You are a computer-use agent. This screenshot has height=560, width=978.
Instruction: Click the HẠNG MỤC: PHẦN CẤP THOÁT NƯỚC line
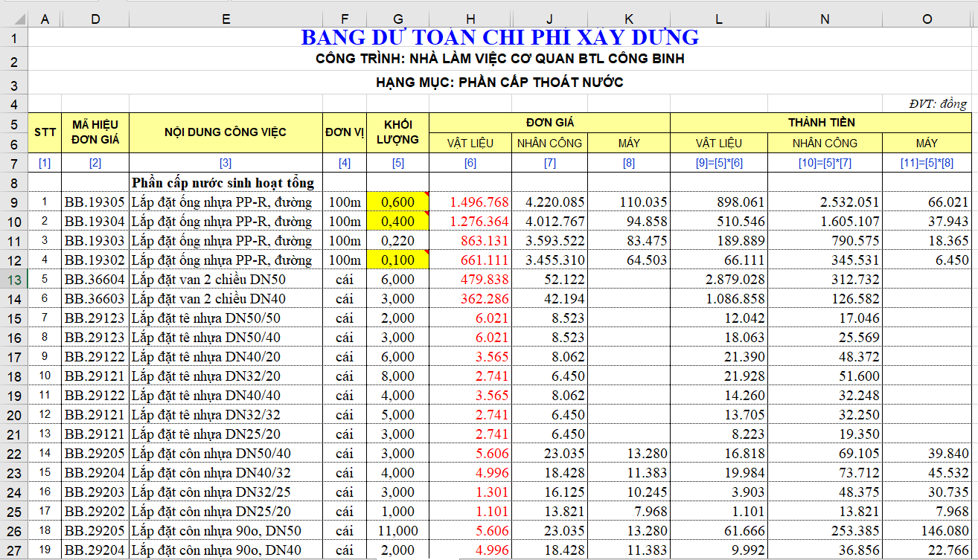(499, 83)
